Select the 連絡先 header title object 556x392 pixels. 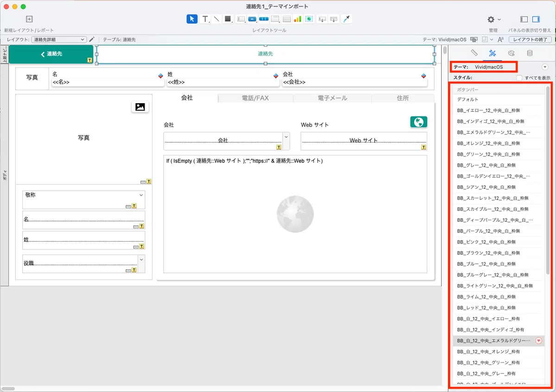(265, 54)
